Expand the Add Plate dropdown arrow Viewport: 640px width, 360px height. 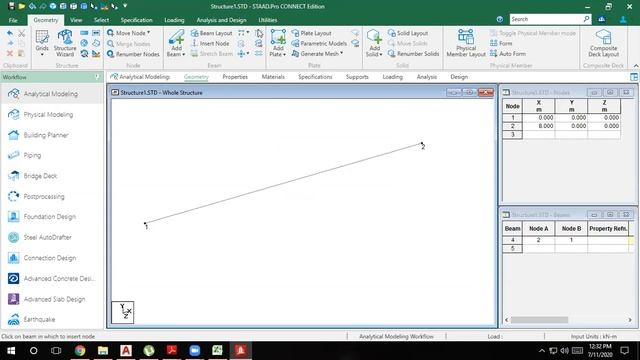tap(284, 54)
